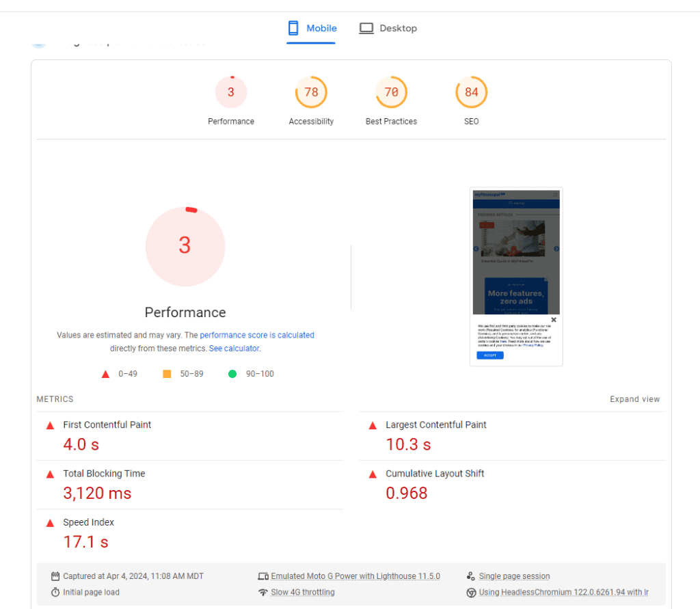The height and width of the screenshot is (609, 700).
Task: Click the stopwatch icon beside Initial page load
Action: [55, 592]
